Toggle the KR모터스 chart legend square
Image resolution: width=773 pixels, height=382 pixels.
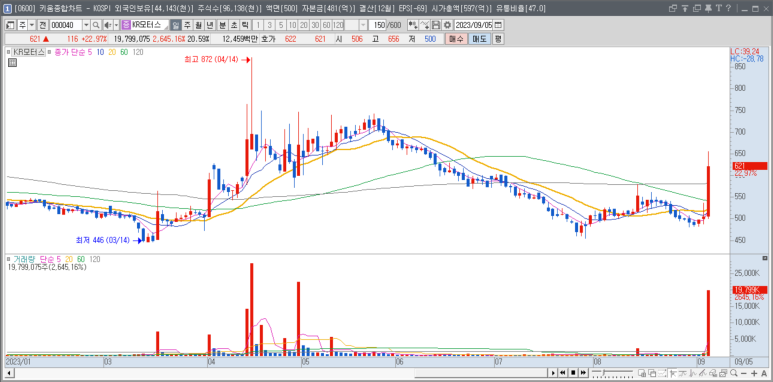pyautogui.click(x=7, y=51)
